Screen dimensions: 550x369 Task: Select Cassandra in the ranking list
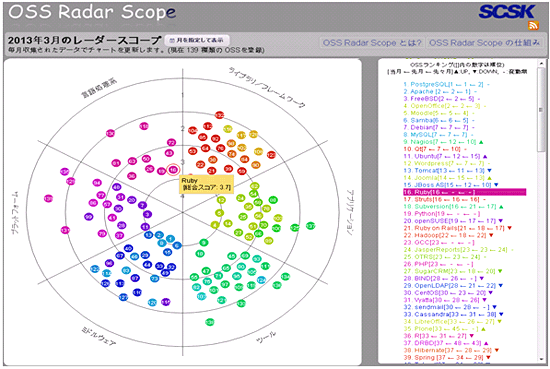click(454, 314)
